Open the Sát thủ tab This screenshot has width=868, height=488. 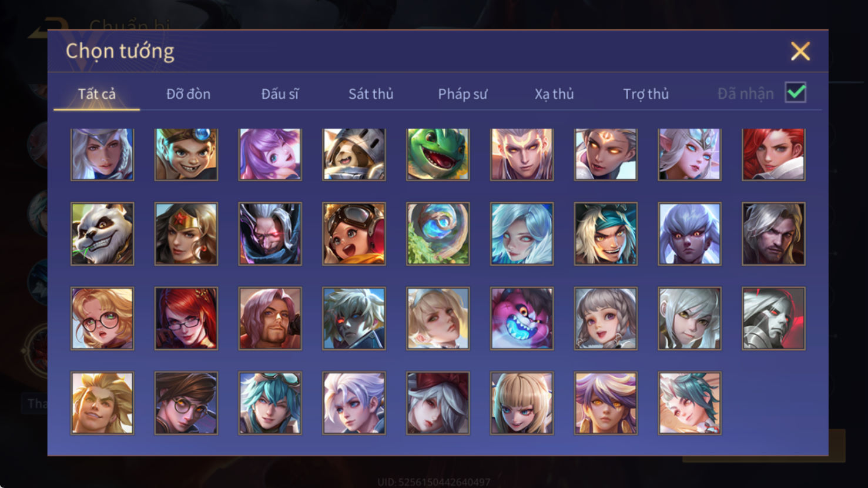(371, 94)
